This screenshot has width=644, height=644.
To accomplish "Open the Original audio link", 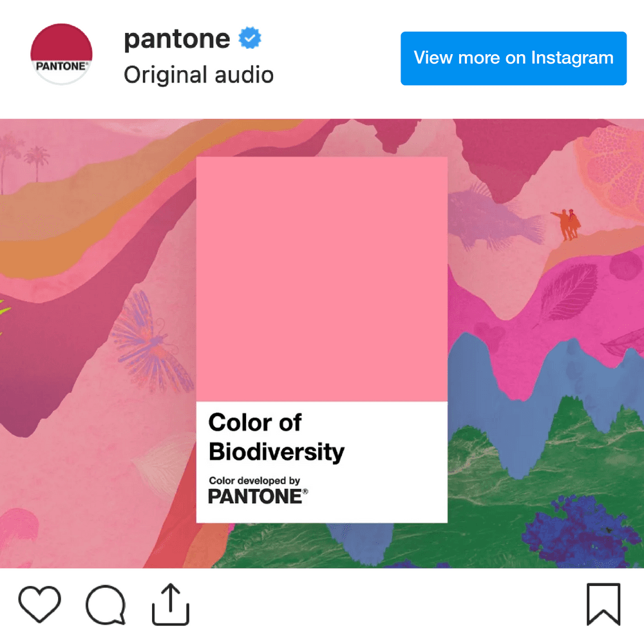I will 199,75.
